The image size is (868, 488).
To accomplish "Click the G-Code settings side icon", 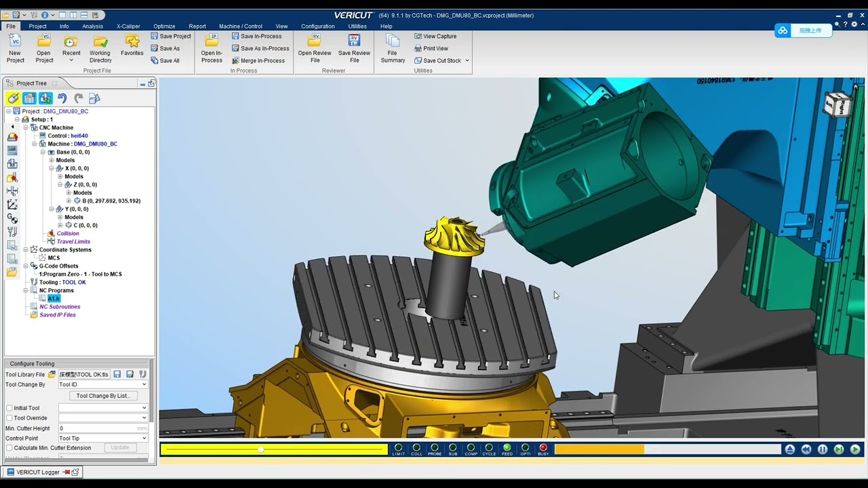I will (12, 218).
